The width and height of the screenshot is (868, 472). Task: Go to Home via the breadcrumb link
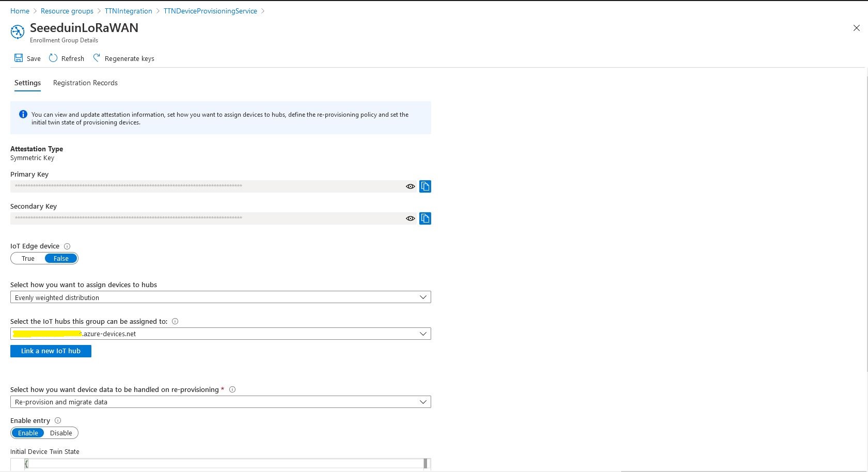pos(20,11)
